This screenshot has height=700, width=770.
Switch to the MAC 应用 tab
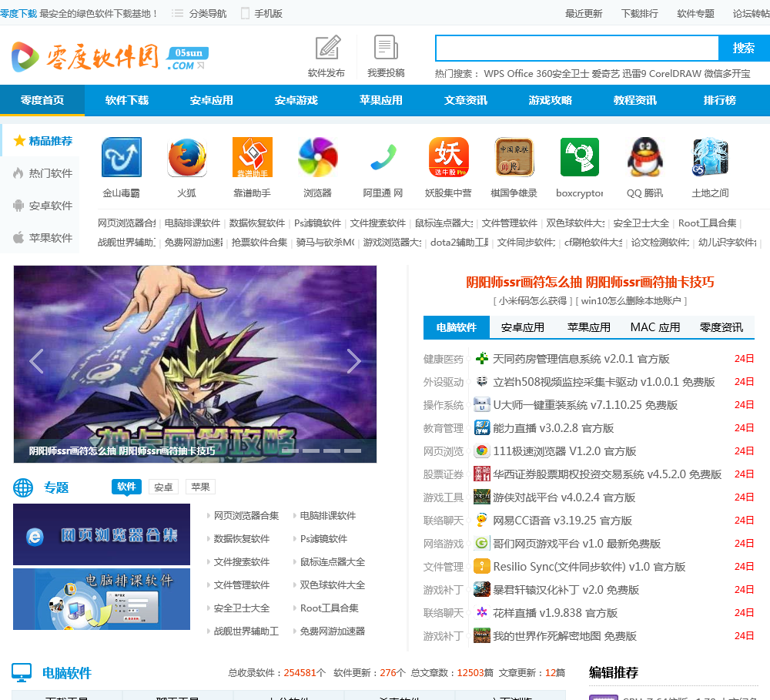click(x=655, y=327)
